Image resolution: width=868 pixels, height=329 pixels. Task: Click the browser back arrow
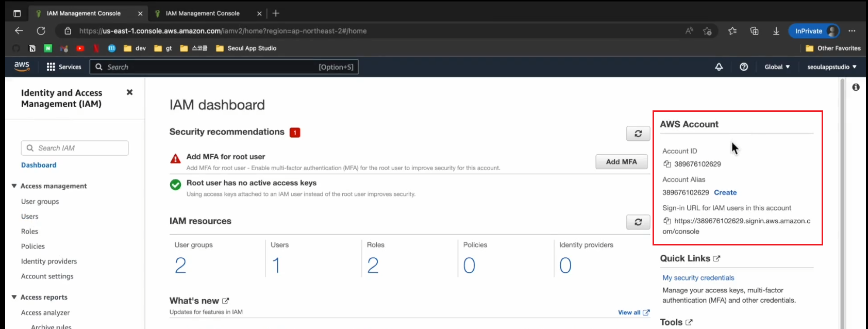point(19,31)
